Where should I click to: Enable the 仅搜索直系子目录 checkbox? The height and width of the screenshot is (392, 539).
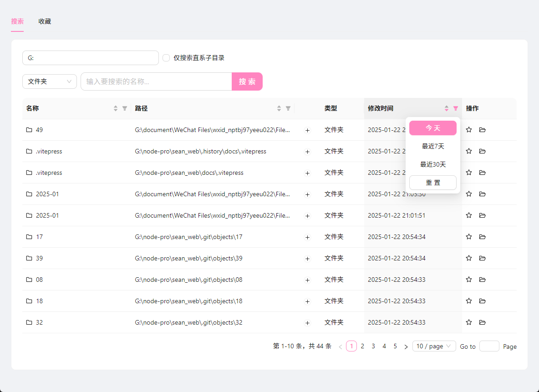pos(166,58)
